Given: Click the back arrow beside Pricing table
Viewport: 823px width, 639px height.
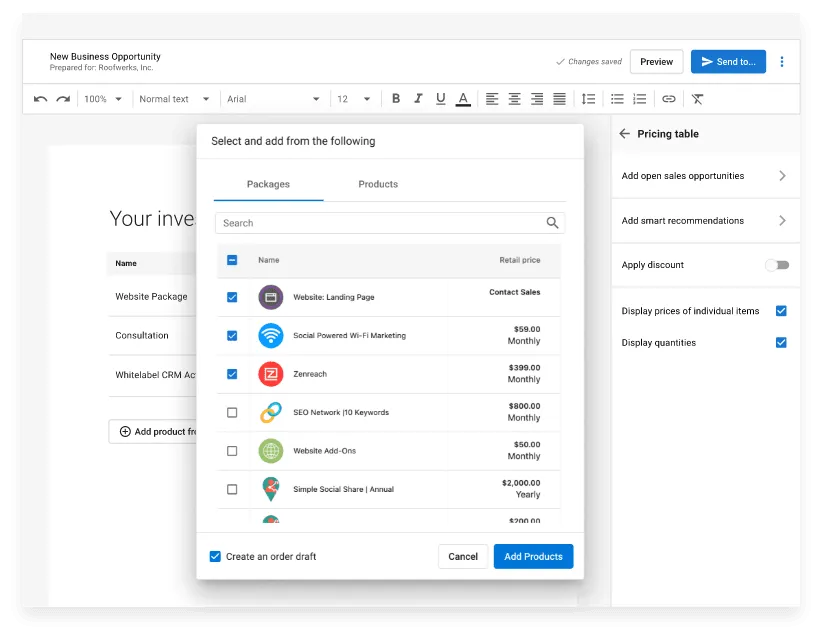Looking at the screenshot, I should pyautogui.click(x=625, y=134).
